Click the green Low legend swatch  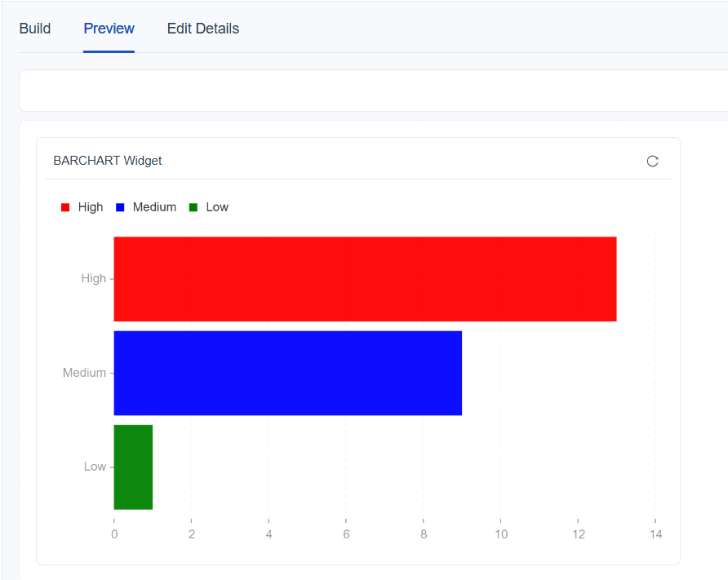coord(193,207)
